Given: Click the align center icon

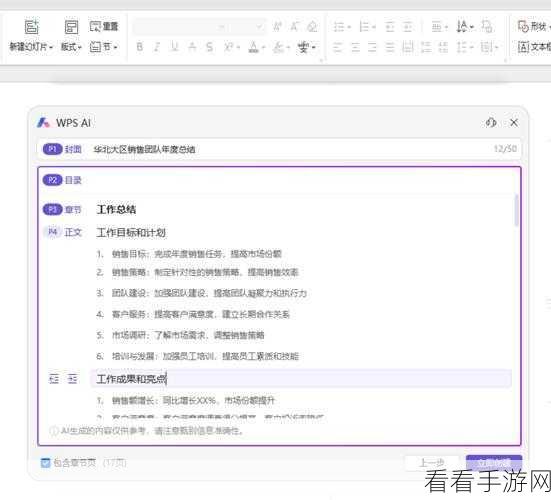Looking at the screenshot, I should [355, 47].
